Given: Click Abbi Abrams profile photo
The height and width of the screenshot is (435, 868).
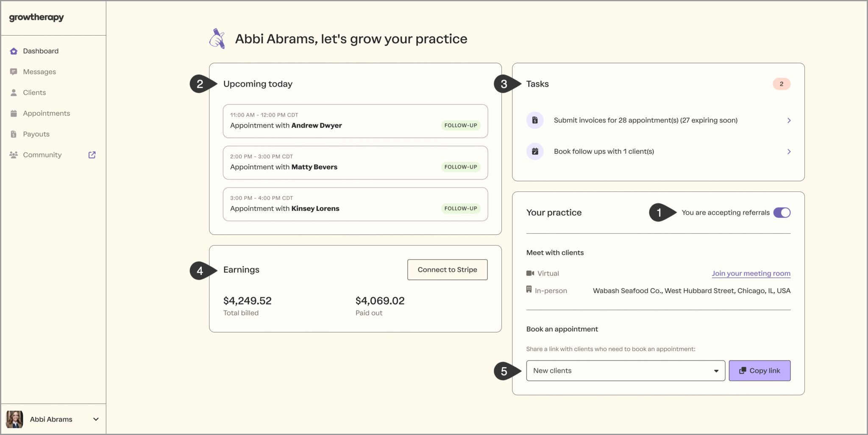Looking at the screenshot, I should pos(14,419).
